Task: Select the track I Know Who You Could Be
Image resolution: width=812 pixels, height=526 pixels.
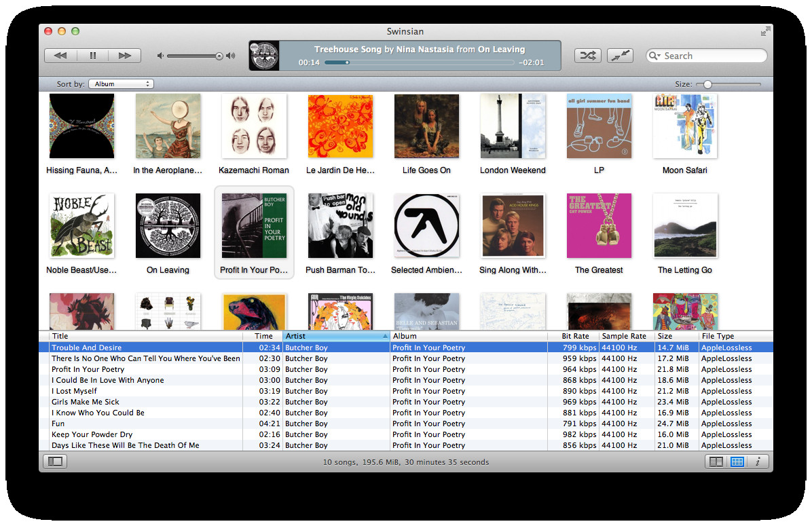Action: [406, 413]
